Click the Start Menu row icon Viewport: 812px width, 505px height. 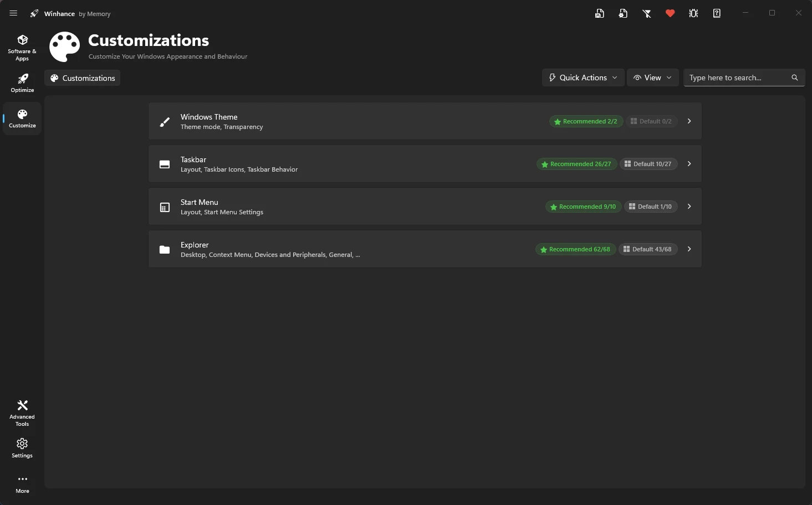click(x=165, y=207)
